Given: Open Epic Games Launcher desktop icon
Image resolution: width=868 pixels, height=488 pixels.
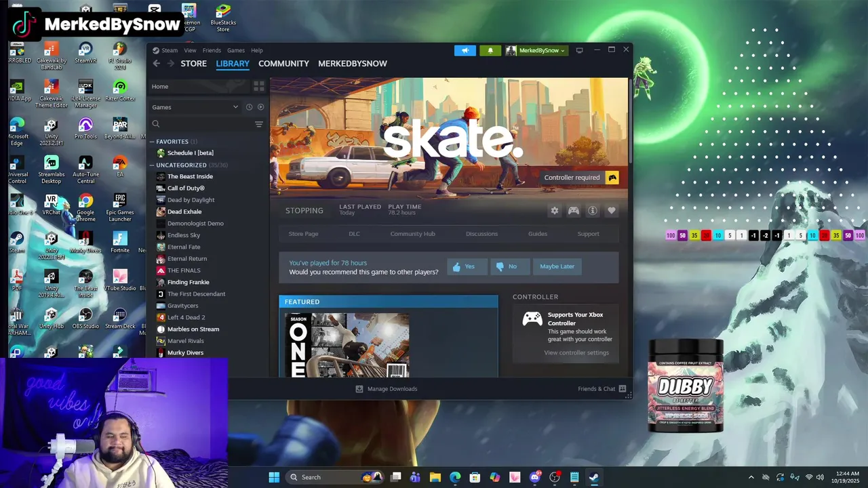Looking at the screenshot, I should click(x=120, y=207).
